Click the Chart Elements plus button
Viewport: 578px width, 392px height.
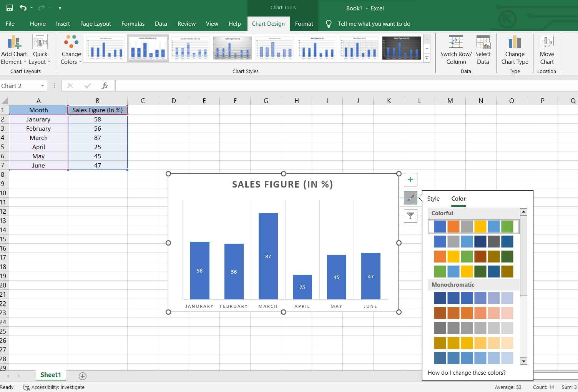click(410, 179)
